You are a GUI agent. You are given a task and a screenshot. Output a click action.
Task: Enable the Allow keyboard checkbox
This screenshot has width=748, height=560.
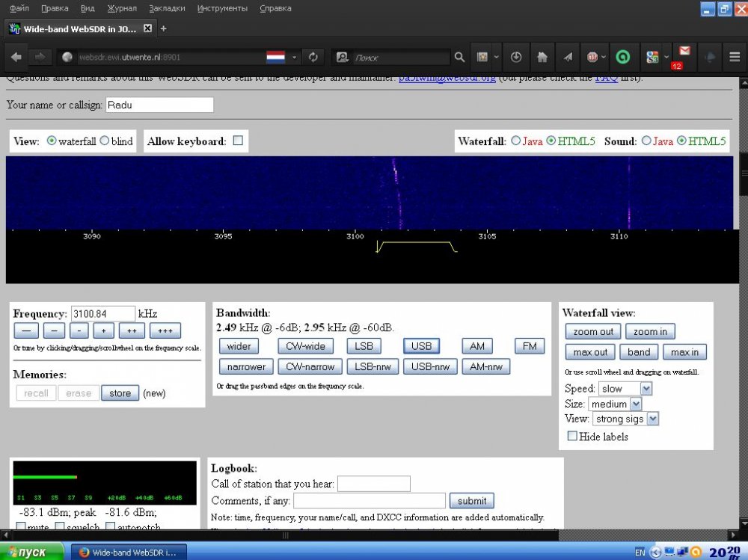238,141
